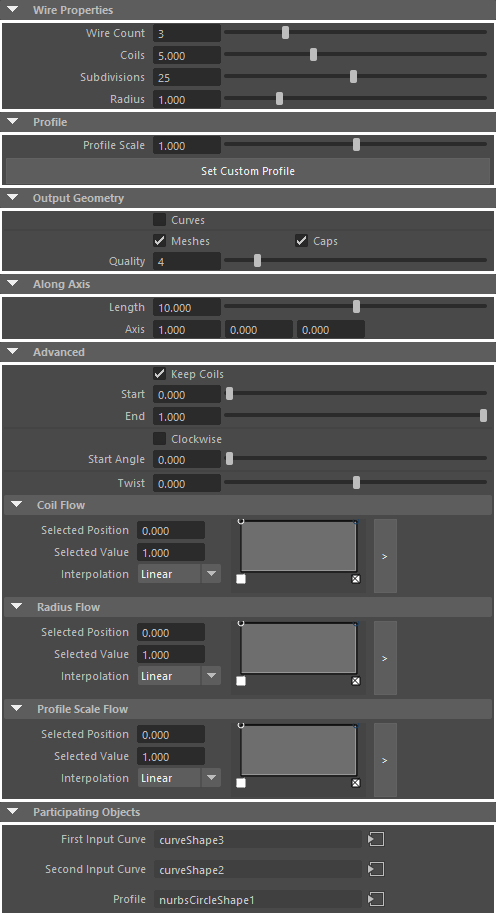Click the connection icon beside Profile nurbsCircleShape1
The image size is (496, 913).
[x=376, y=900]
